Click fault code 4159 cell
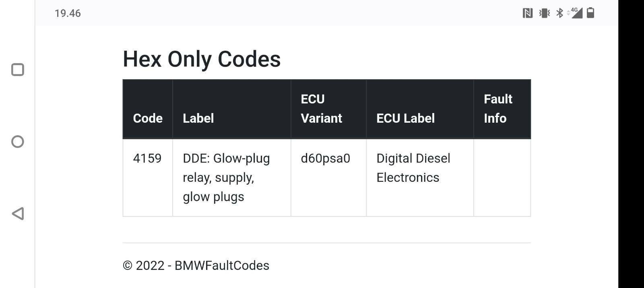 (x=148, y=178)
